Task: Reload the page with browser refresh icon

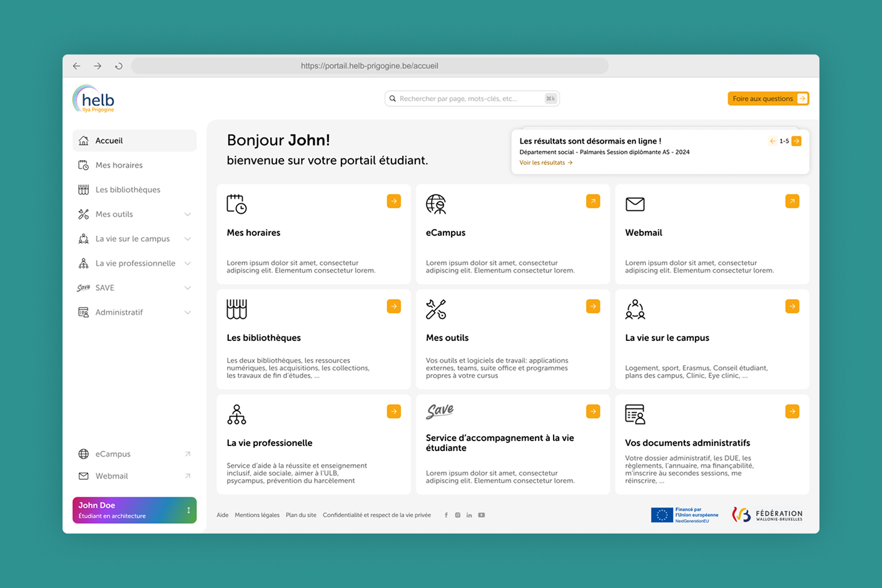Action: pos(119,66)
